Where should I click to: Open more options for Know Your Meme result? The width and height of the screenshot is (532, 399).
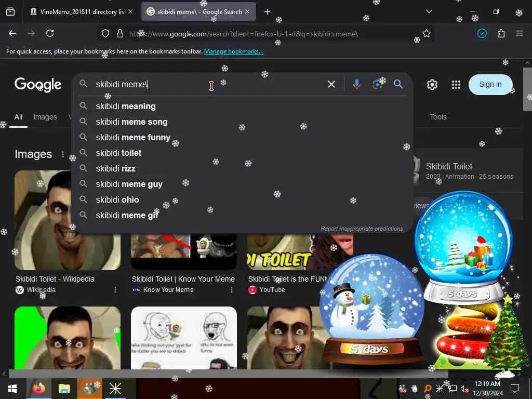point(232,290)
